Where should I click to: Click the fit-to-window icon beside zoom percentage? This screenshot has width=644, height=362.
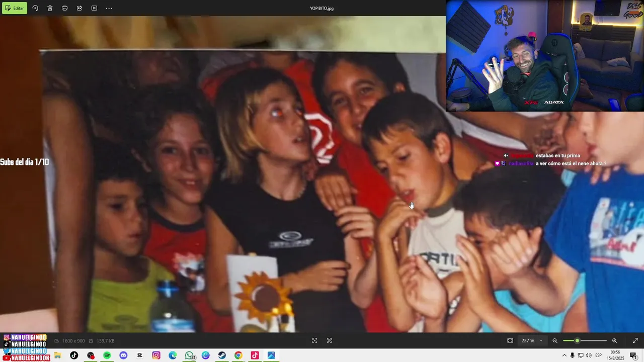[x=510, y=340]
